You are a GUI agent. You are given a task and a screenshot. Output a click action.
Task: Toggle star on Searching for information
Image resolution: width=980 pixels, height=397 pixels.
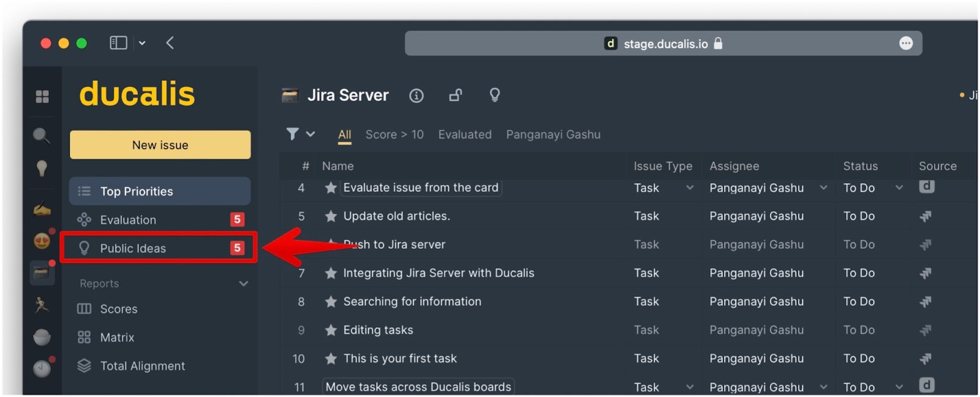click(331, 301)
